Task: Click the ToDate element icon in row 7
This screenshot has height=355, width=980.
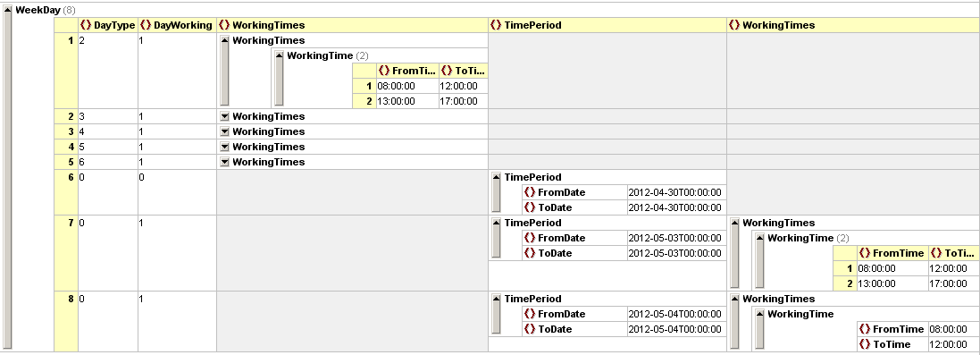Action: (x=530, y=254)
